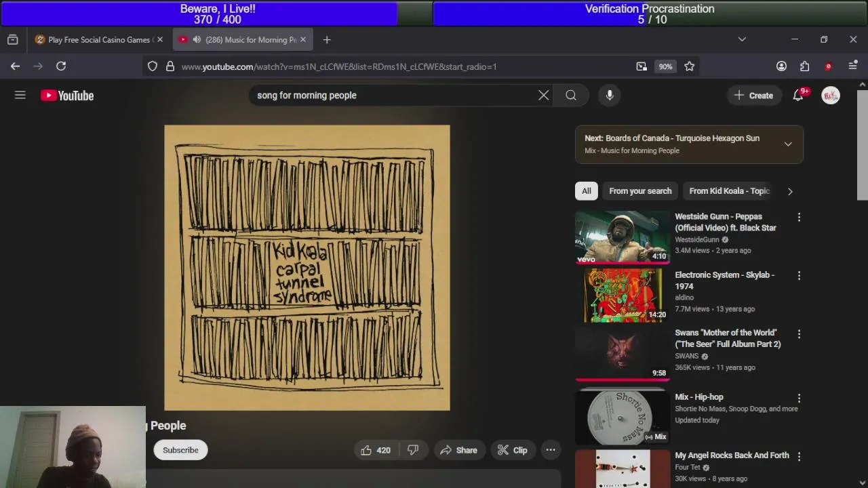Open the picture-in-picture address bar icon
This screenshot has height=488, width=868.
click(642, 66)
